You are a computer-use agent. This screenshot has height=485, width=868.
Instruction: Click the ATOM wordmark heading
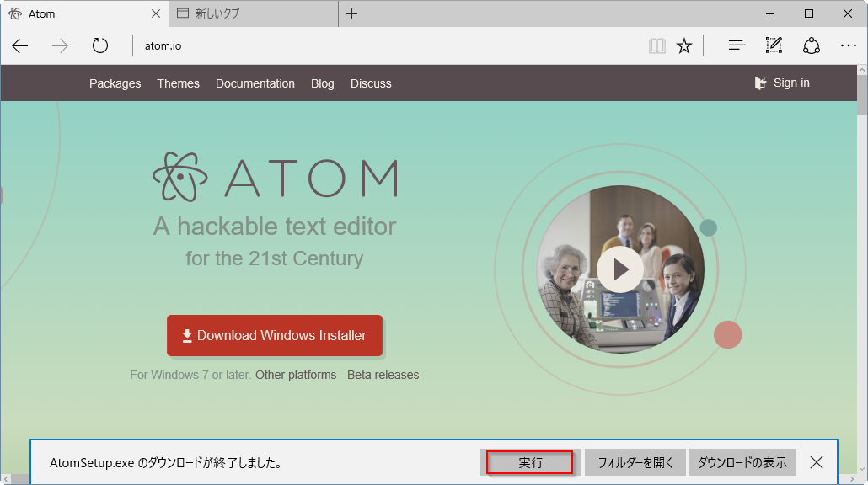311,178
